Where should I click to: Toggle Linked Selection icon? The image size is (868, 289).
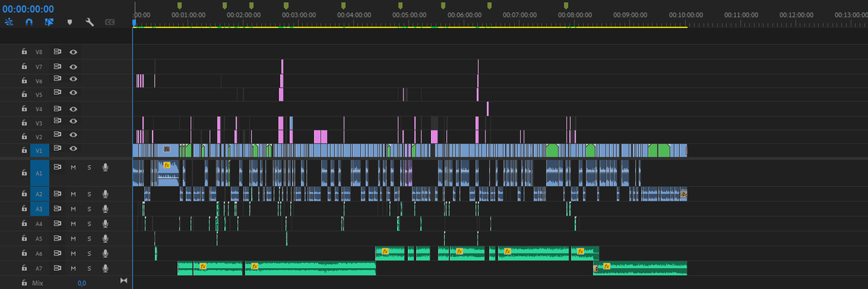(x=48, y=22)
